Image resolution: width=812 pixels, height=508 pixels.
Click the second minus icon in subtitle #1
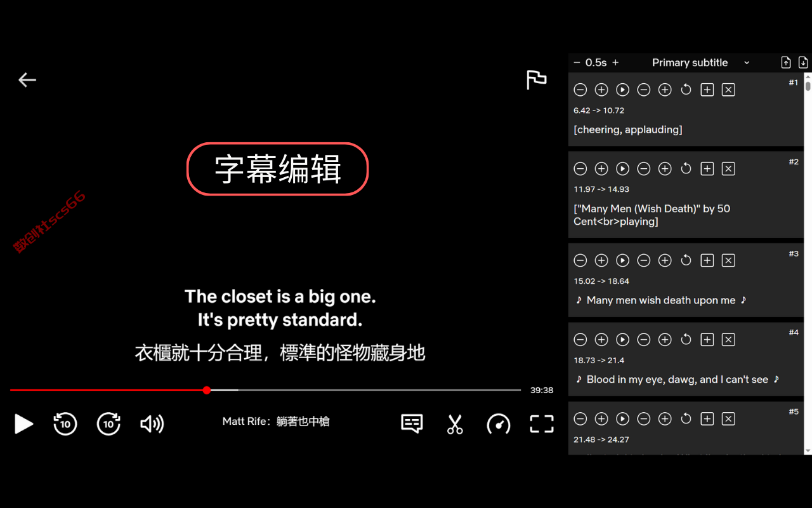(x=644, y=90)
